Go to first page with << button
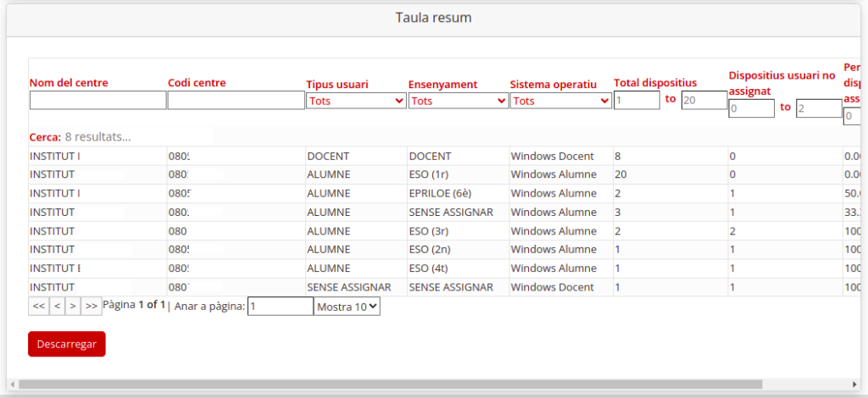Image resolution: width=868 pixels, height=398 pixels. (38, 306)
